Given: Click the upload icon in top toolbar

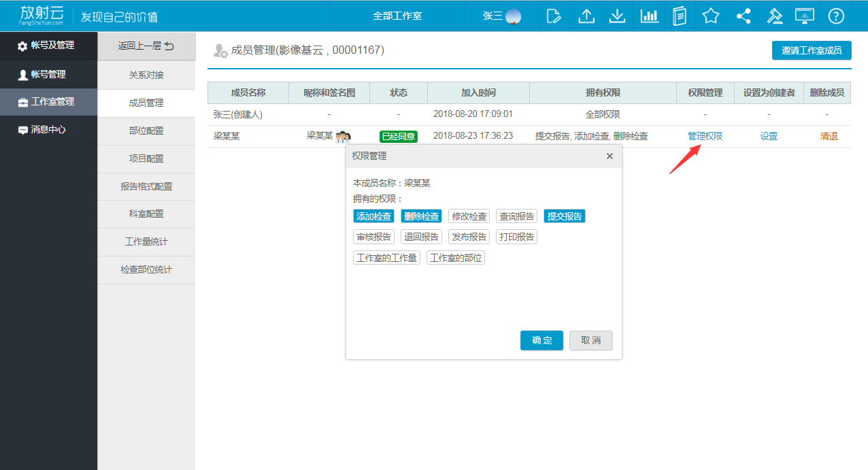Looking at the screenshot, I should (586, 16).
